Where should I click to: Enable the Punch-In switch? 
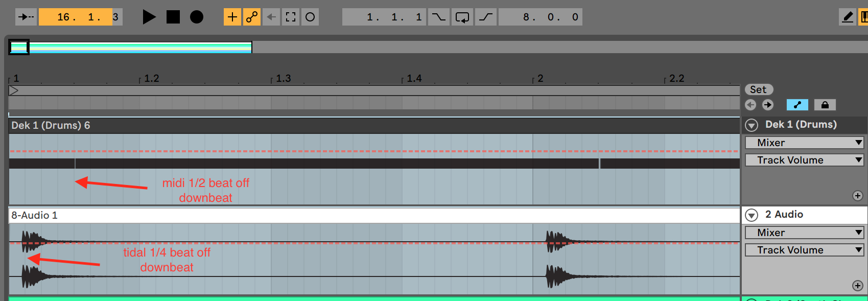[x=438, y=17]
